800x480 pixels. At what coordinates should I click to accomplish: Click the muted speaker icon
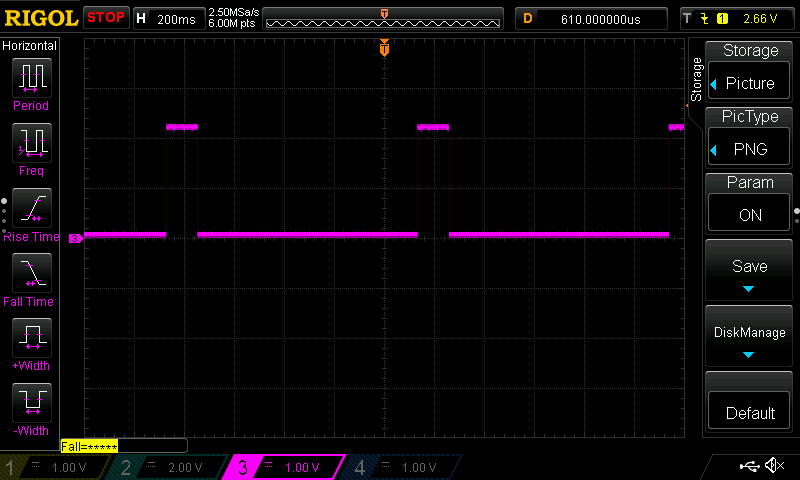pyautogui.click(x=774, y=465)
